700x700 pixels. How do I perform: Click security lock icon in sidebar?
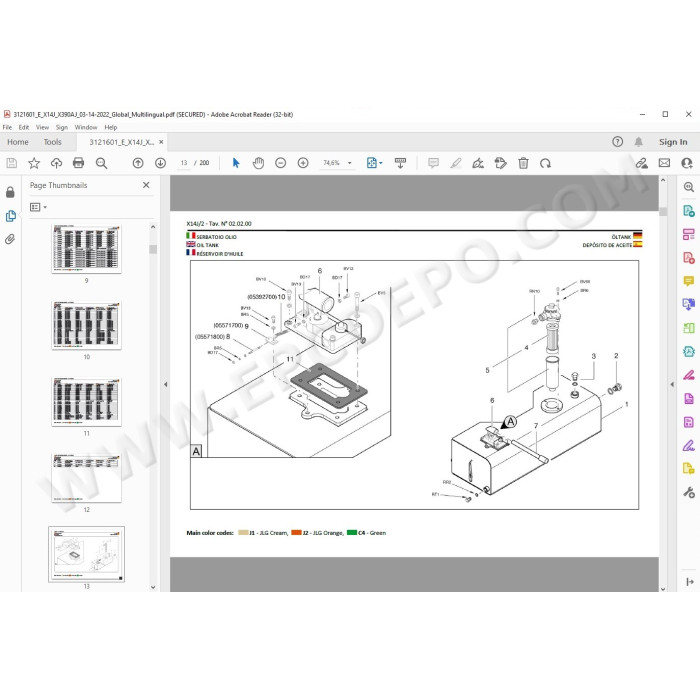10,192
